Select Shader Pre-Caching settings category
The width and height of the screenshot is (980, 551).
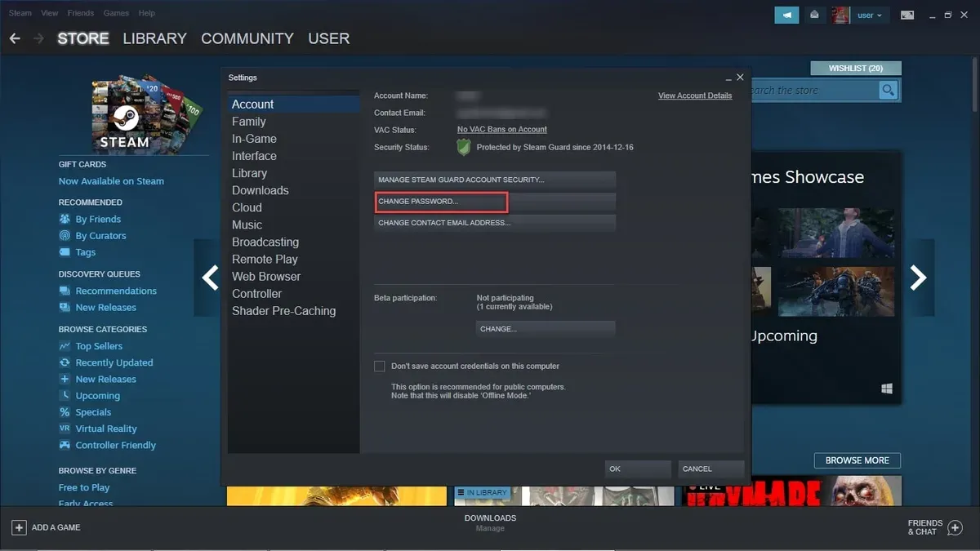tap(294, 311)
